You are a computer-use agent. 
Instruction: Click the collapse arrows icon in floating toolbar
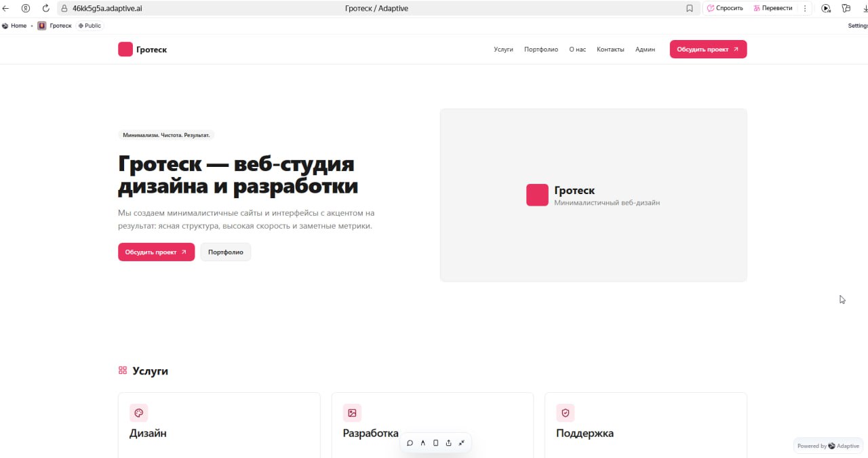click(x=462, y=443)
